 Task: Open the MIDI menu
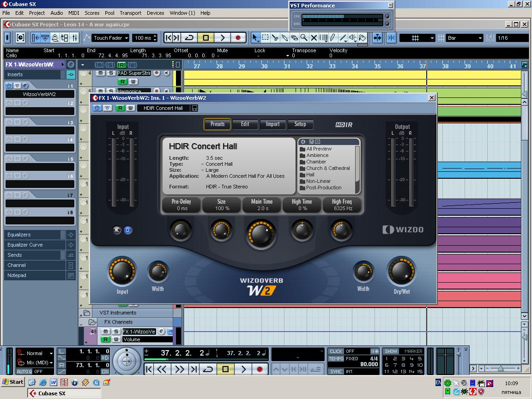tap(73, 13)
